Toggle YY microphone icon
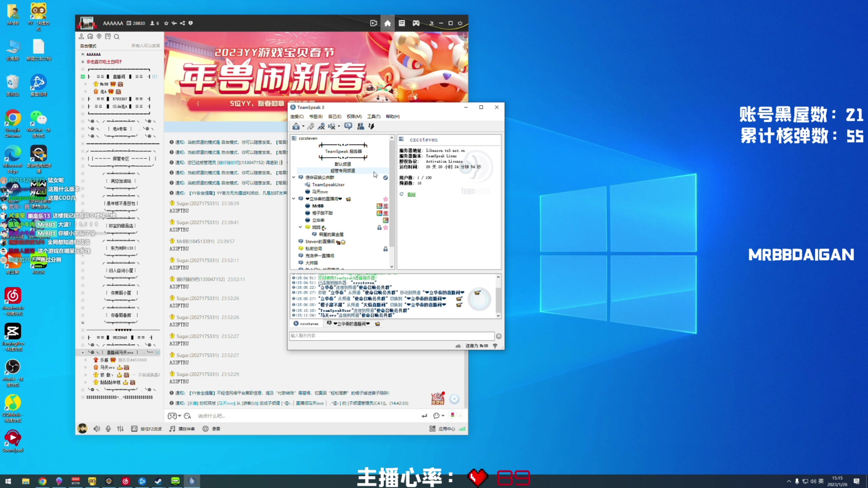 [x=108, y=429]
